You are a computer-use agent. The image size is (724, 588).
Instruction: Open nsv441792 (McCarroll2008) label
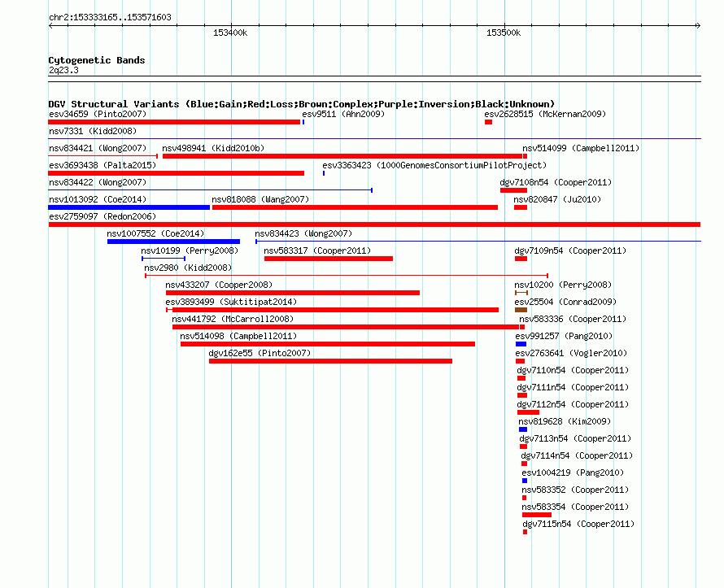click(x=233, y=319)
